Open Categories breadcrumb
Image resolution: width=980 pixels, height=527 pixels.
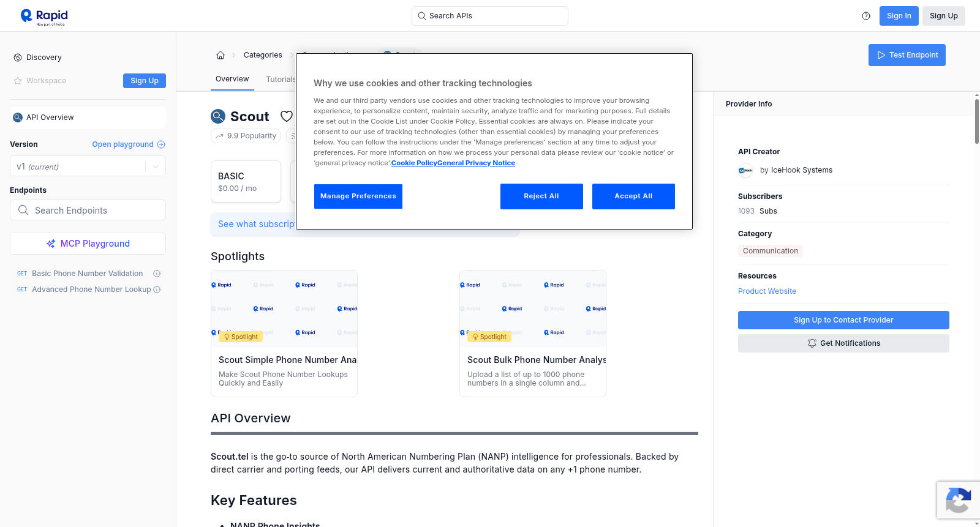tap(263, 55)
